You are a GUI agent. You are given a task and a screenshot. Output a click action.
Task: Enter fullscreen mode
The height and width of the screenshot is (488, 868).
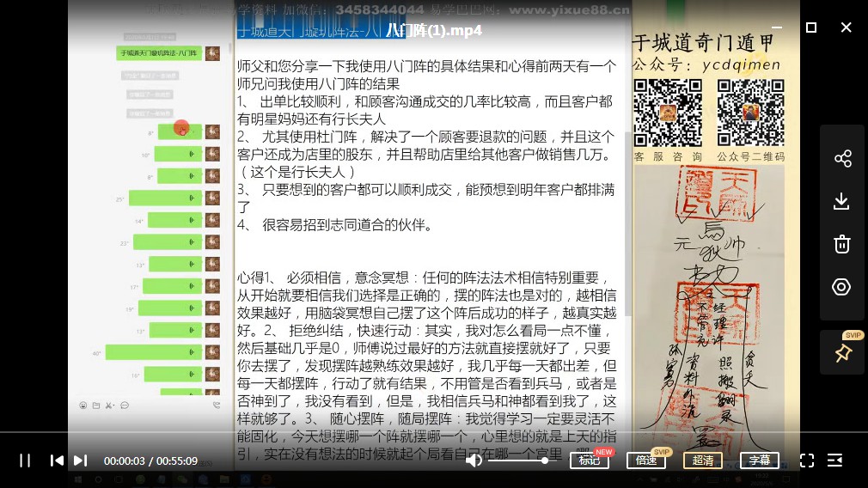point(807,461)
